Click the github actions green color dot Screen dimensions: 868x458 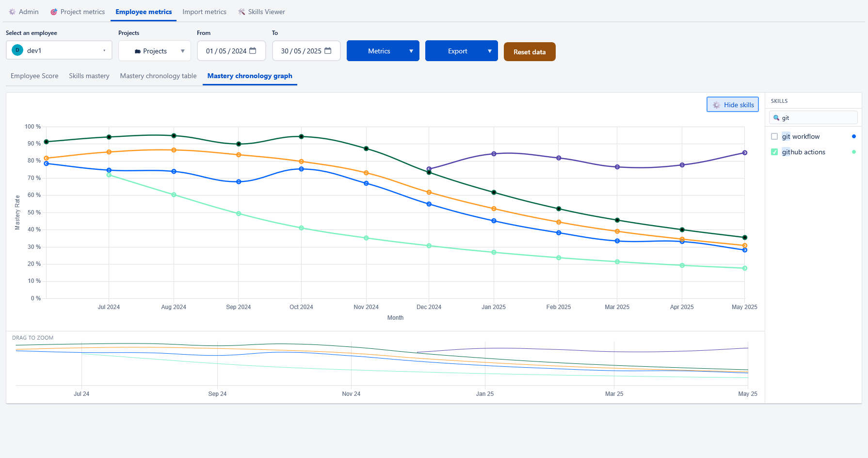tap(854, 152)
